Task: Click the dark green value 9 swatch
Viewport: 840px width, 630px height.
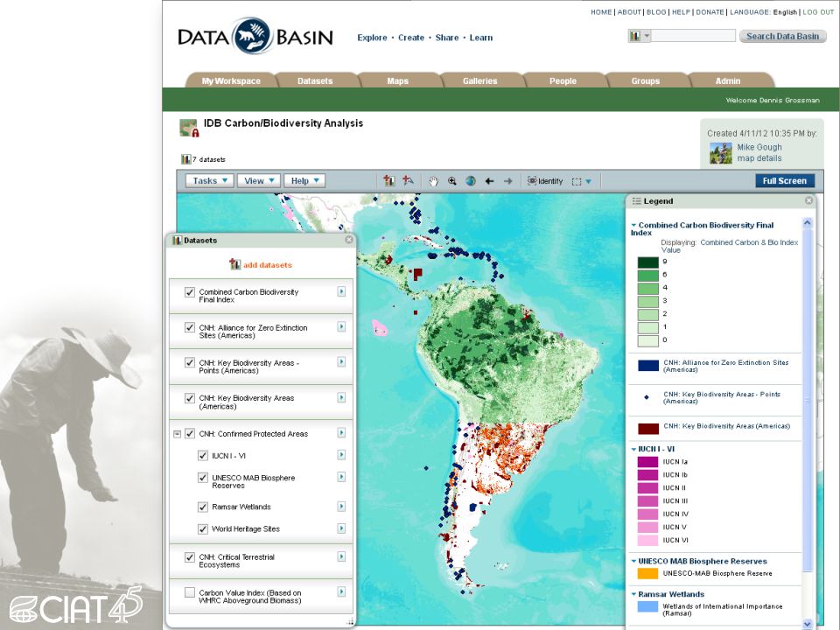Action: point(647,262)
